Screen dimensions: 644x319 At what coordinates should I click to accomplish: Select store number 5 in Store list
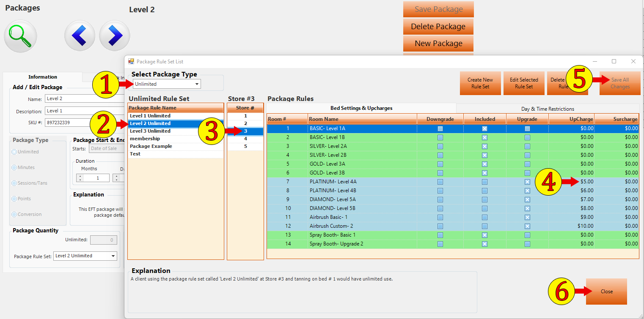[x=245, y=146]
